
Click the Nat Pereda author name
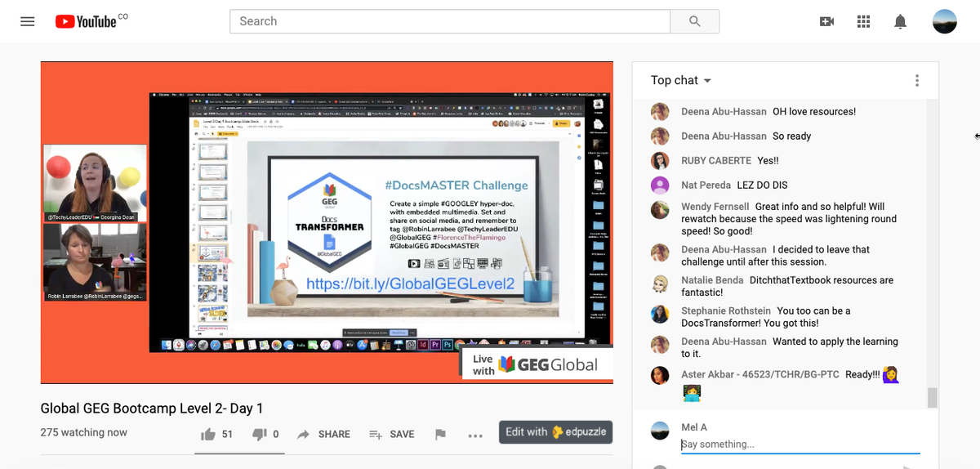point(705,185)
